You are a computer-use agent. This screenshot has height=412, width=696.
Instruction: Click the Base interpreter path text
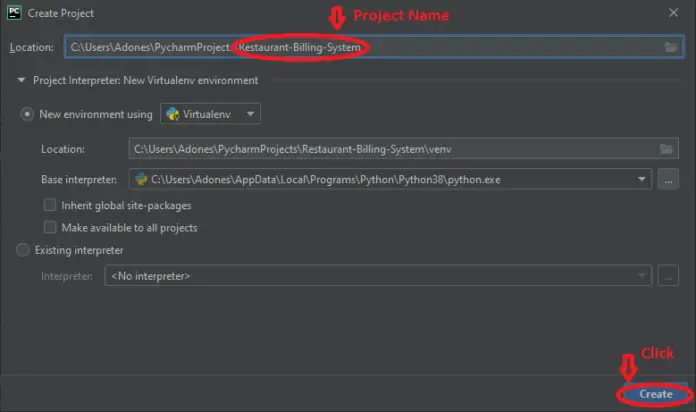click(326, 179)
